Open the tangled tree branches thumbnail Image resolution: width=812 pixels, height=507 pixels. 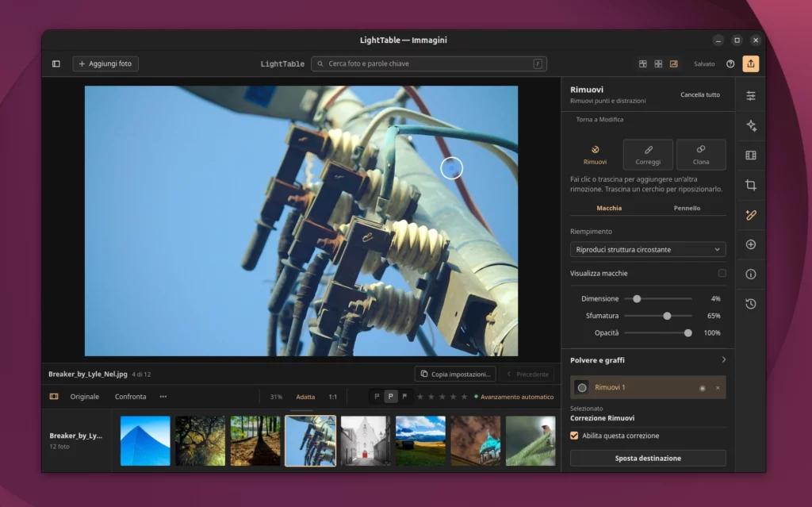tap(201, 440)
